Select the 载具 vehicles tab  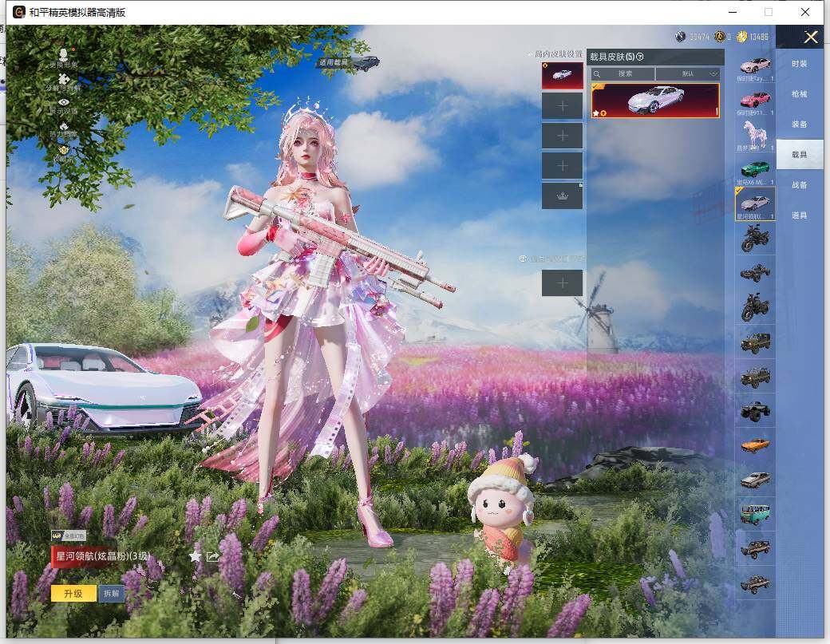[x=800, y=155]
